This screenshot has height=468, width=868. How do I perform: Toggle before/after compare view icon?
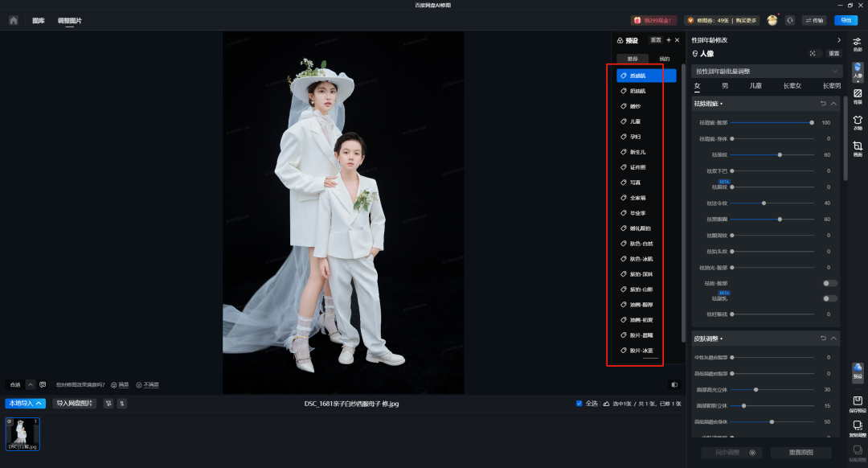tap(674, 384)
